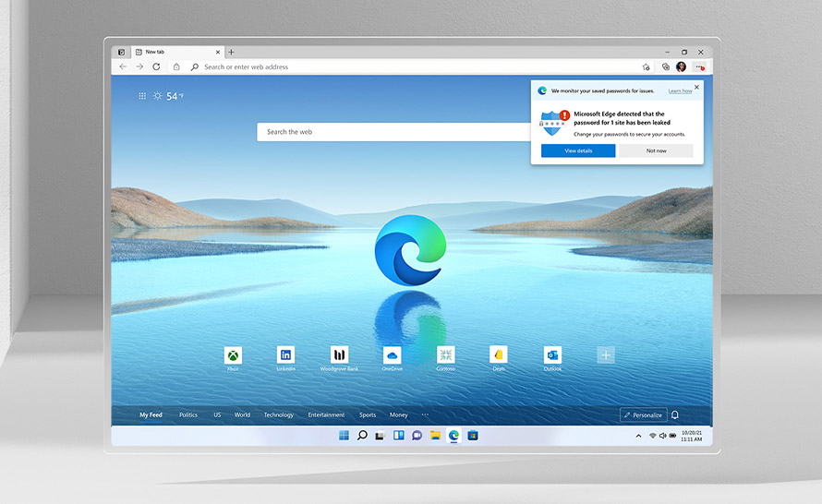Image resolution: width=822 pixels, height=504 pixels.
Task: Open File Explorer on taskbar
Action: (435, 436)
